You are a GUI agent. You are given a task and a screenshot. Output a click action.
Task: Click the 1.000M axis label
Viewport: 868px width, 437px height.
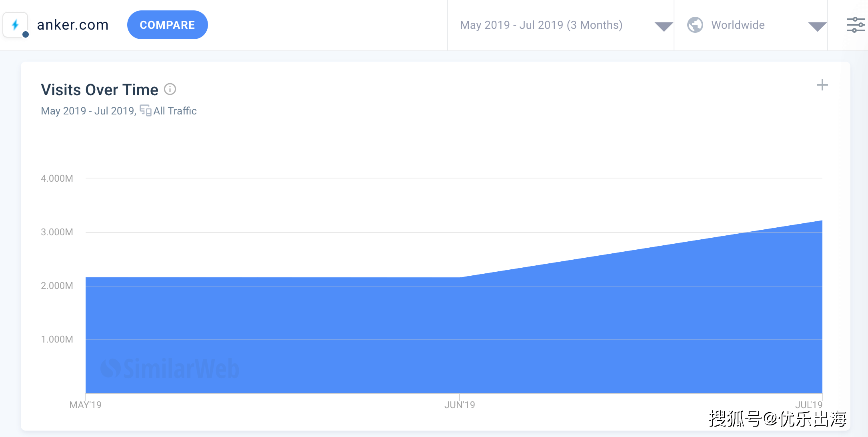pos(57,339)
